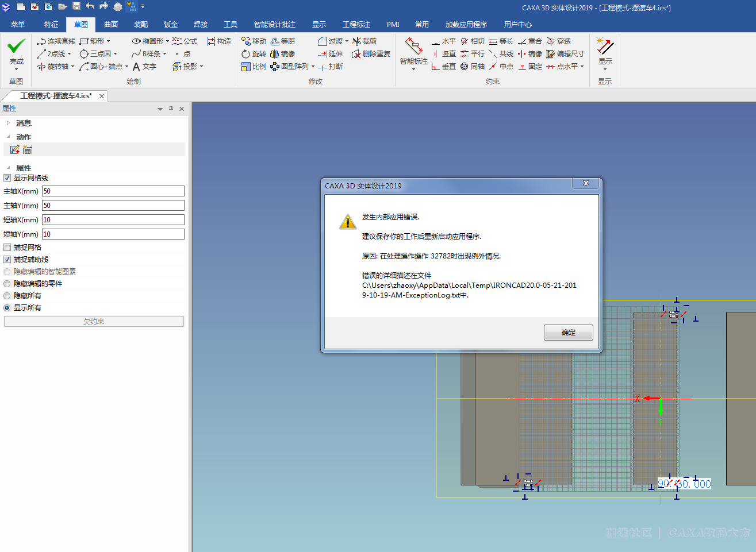This screenshot has height=552, width=756.
Task: Collapse the 动作 section in properties panel
Action: click(8, 137)
